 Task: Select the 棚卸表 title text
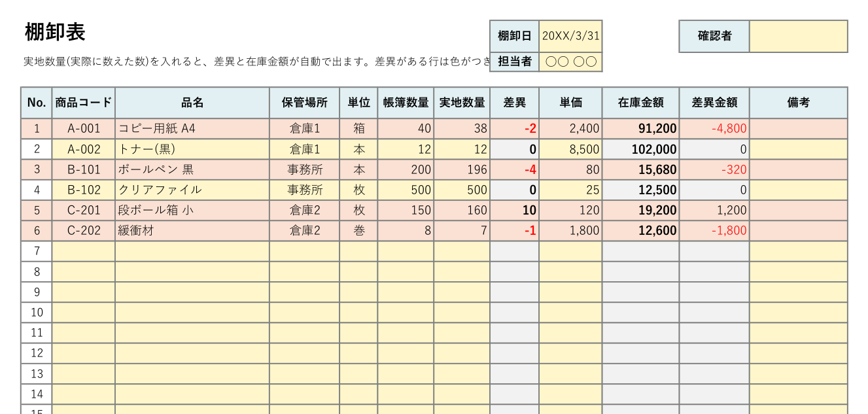point(55,31)
